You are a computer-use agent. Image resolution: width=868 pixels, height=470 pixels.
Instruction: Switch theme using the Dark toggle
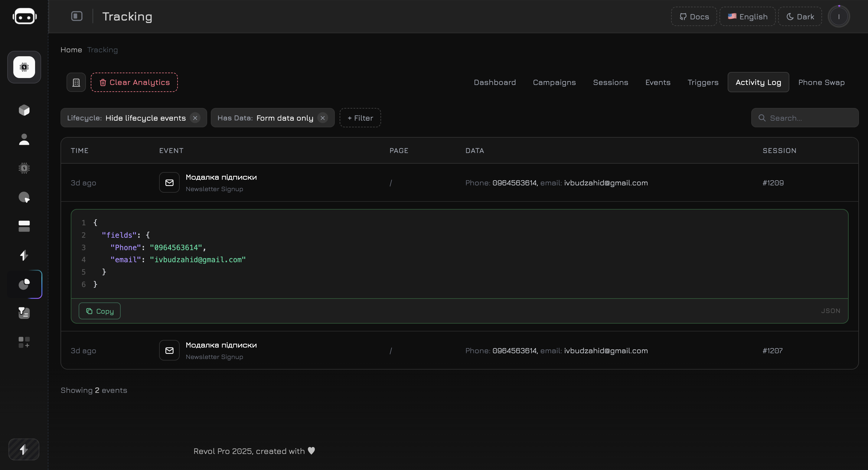pos(800,17)
